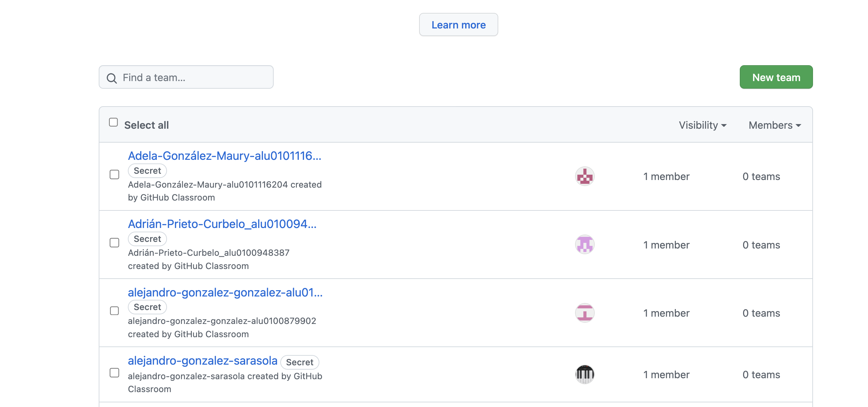The height and width of the screenshot is (407, 868).
Task: Open the Adela-González-Maury-alu0101116... team link
Action: [x=224, y=156]
